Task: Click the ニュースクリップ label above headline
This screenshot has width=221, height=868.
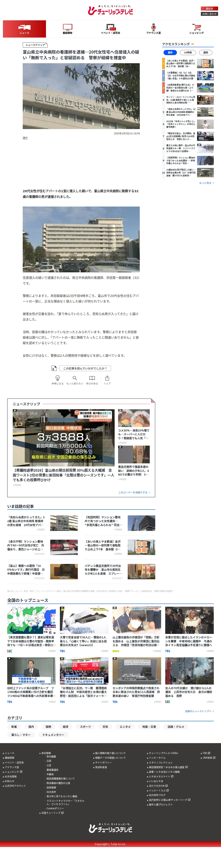Action: (x=35, y=45)
